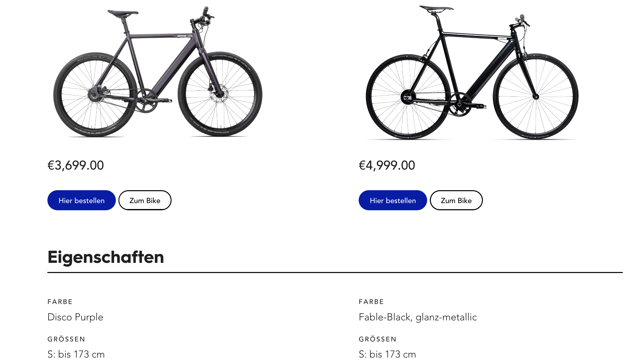Select left column size S: bis 173 cm
This screenshot has height=364, width=633.
click(76, 354)
